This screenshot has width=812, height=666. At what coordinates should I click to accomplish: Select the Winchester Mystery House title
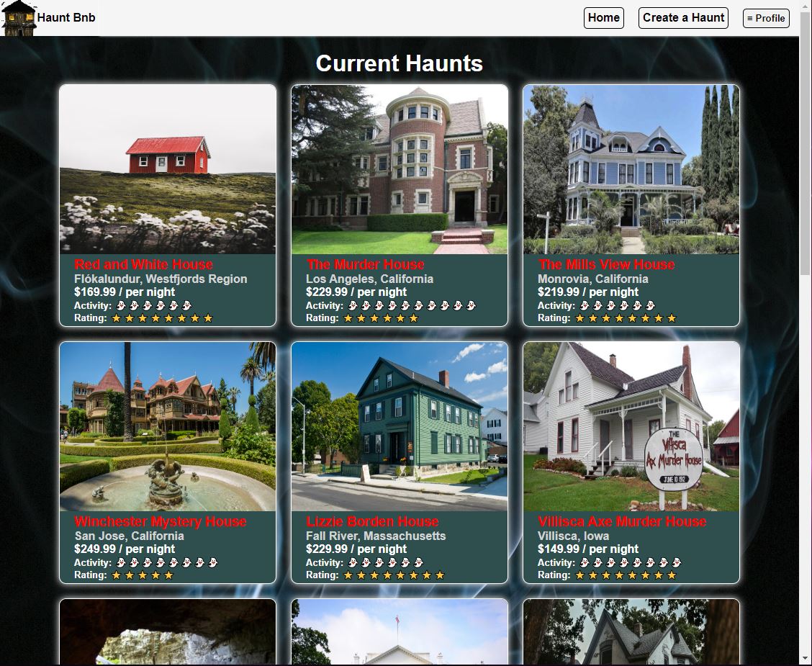pos(161,521)
